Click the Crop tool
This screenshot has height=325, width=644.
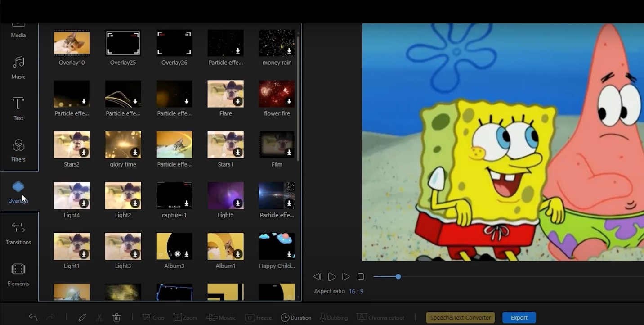point(153,317)
